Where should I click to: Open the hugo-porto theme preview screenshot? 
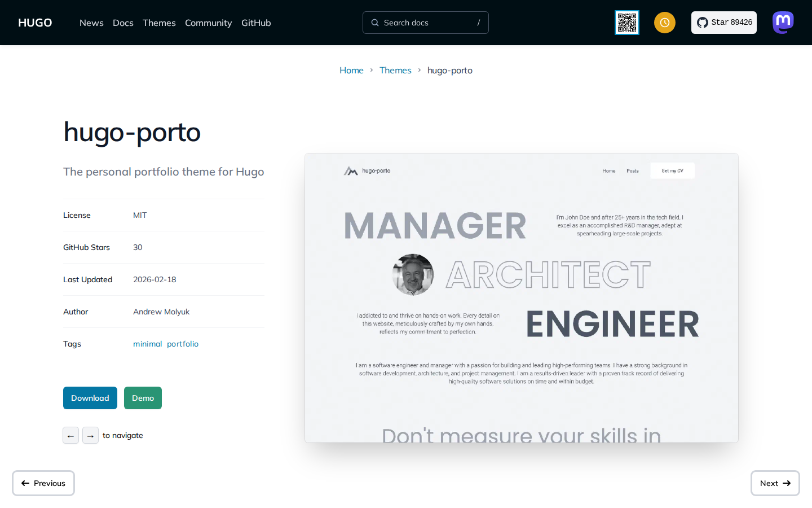(522, 298)
